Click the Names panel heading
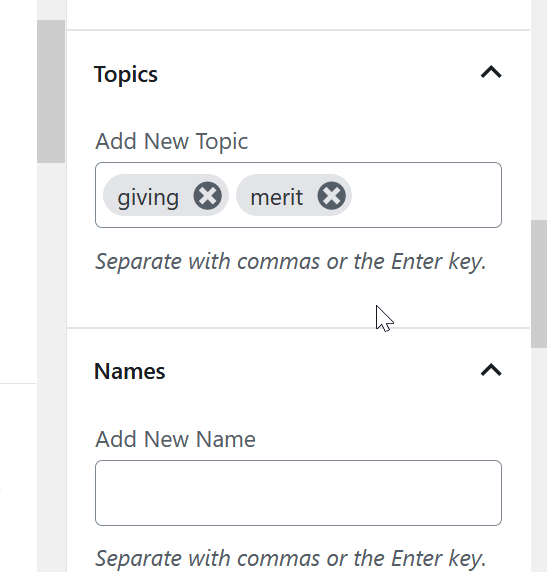 coord(130,371)
